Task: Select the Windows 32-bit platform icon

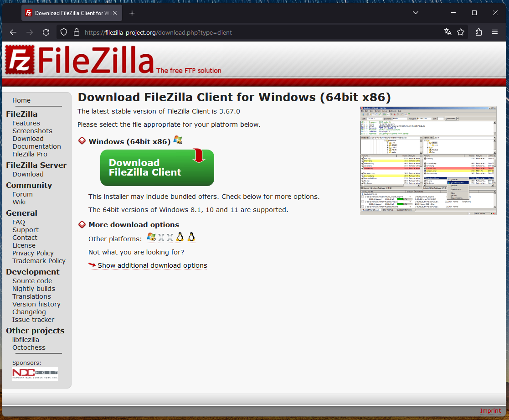Action: pyautogui.click(x=151, y=238)
